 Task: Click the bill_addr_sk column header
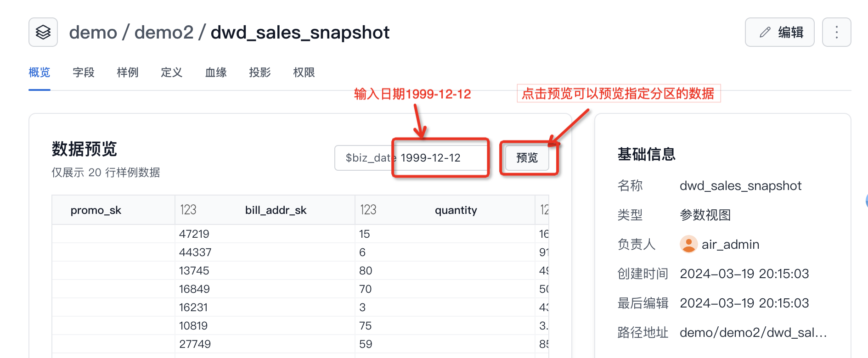pyautogui.click(x=276, y=210)
